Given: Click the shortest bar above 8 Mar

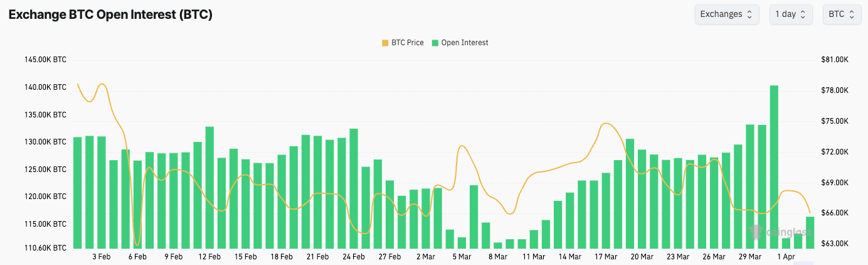Looking at the screenshot, I should 498,246.
